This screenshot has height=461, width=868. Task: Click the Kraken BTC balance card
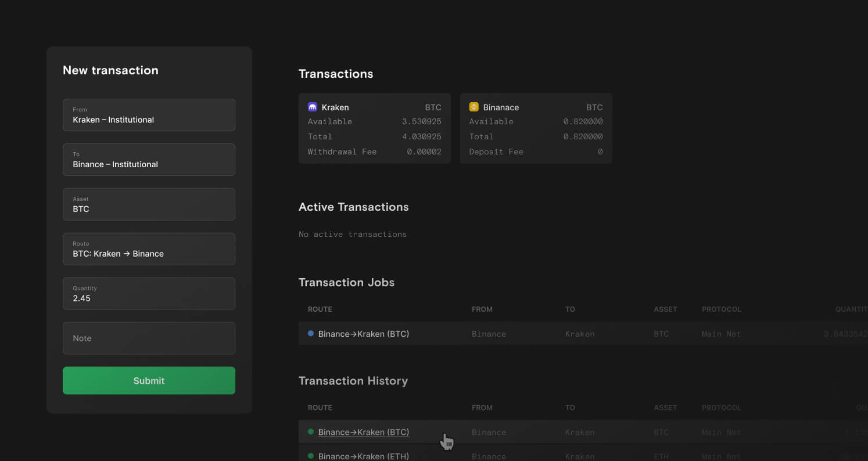[374, 129]
